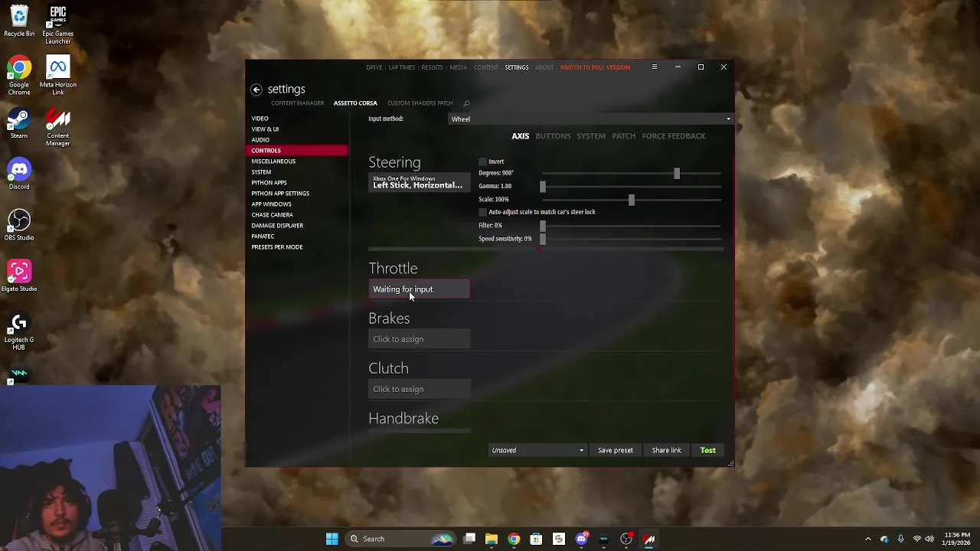Open Logitech G HUB desktop icon
This screenshot has height=551, width=980.
pyautogui.click(x=19, y=332)
